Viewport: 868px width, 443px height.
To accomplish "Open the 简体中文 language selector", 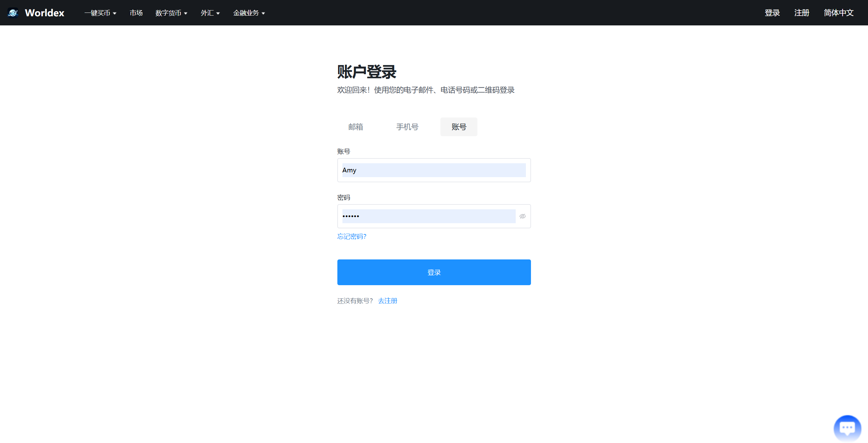I will click(839, 13).
